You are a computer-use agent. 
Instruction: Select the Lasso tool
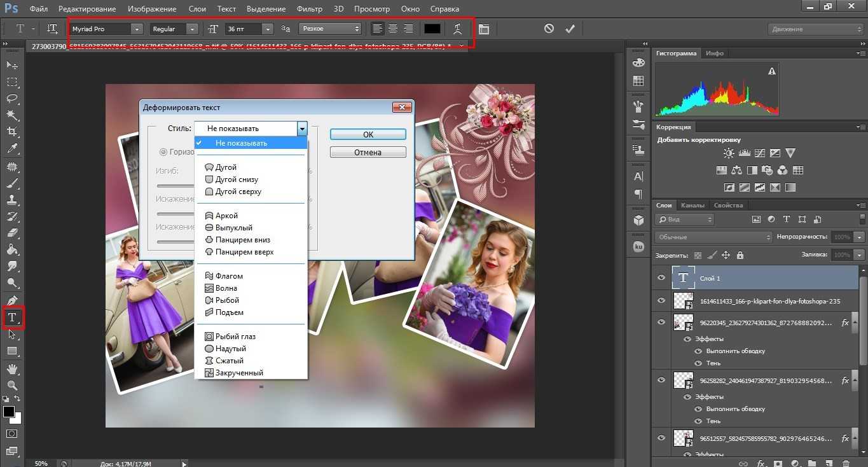[12, 99]
